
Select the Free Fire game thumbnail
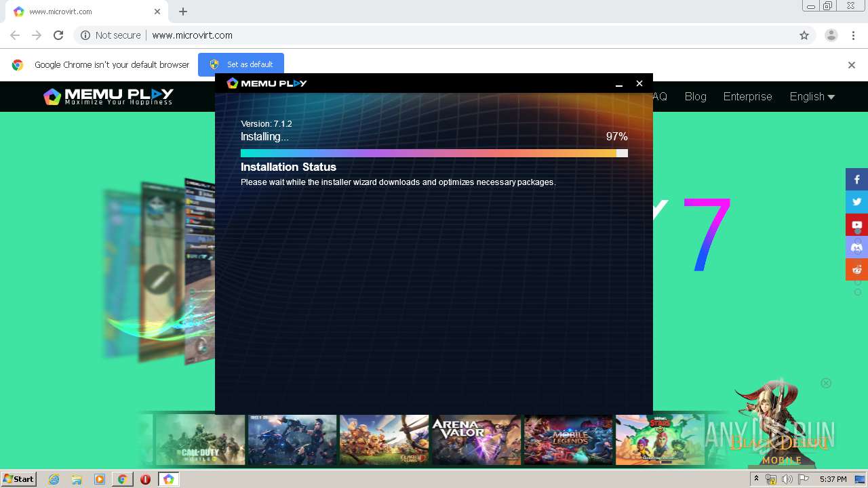[x=292, y=439]
